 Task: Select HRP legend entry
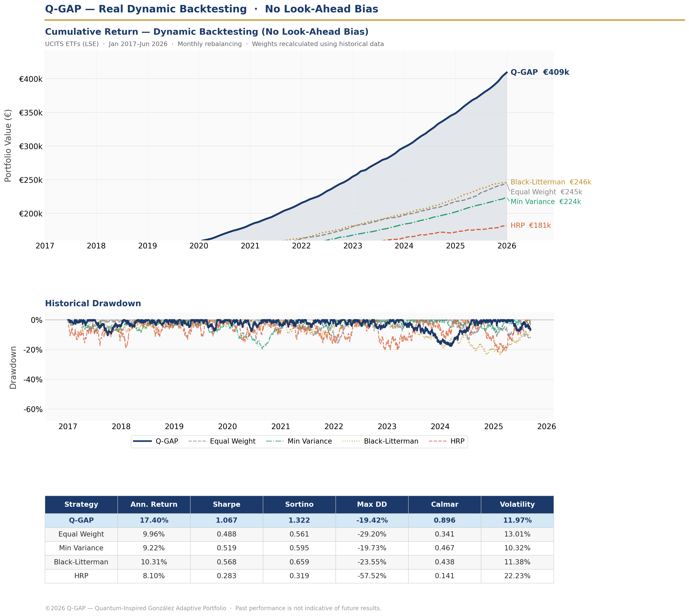(447, 441)
